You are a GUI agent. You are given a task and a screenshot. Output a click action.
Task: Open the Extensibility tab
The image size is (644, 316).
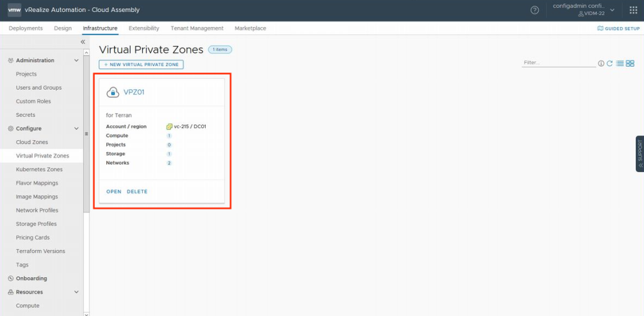[144, 28]
